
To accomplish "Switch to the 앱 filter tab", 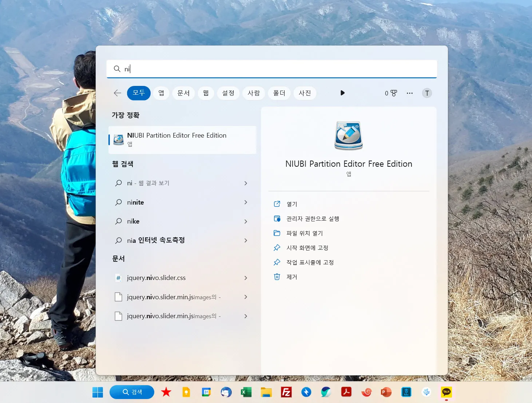I will (161, 93).
